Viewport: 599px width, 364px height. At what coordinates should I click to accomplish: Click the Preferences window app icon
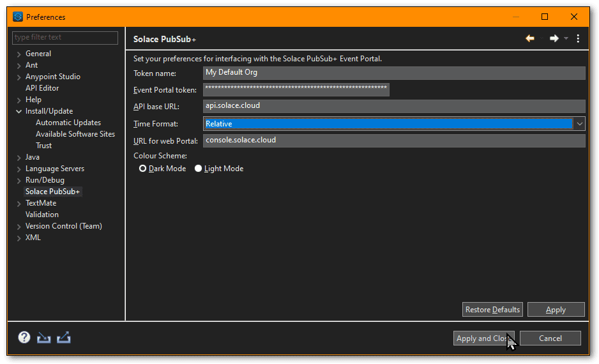tap(18, 17)
